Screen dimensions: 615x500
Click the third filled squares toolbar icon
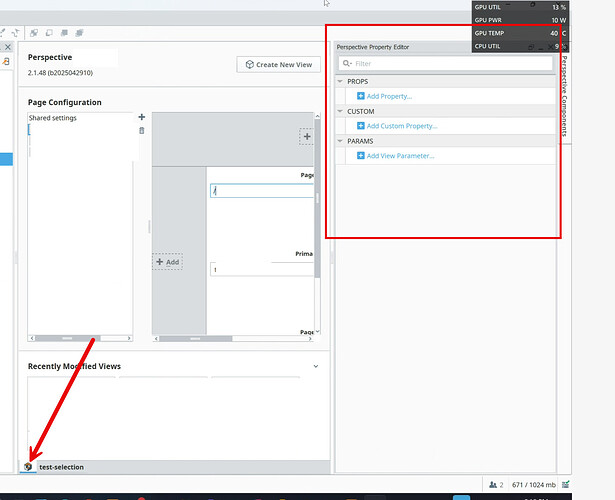(64, 33)
